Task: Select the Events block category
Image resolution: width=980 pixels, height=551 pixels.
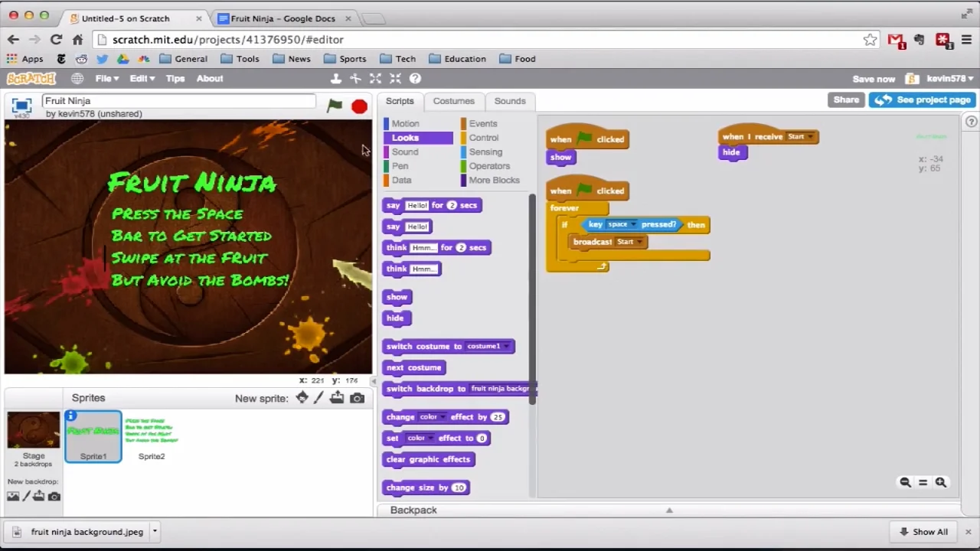Action: point(483,123)
